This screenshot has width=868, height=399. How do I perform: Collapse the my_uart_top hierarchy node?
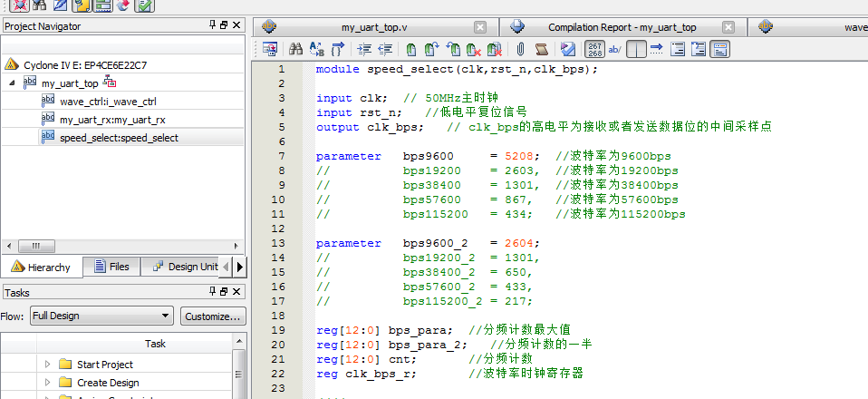13,83
